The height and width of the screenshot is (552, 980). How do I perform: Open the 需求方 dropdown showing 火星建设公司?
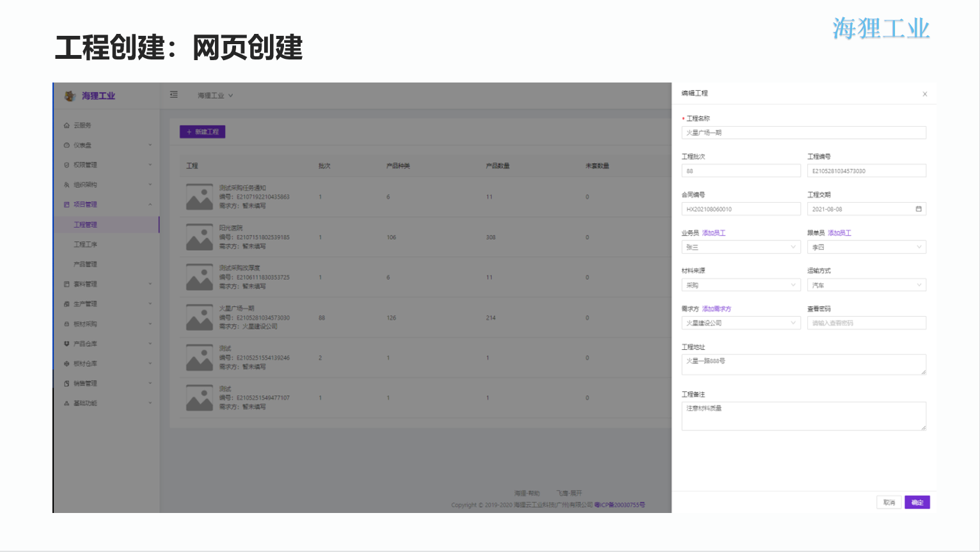pyautogui.click(x=741, y=323)
